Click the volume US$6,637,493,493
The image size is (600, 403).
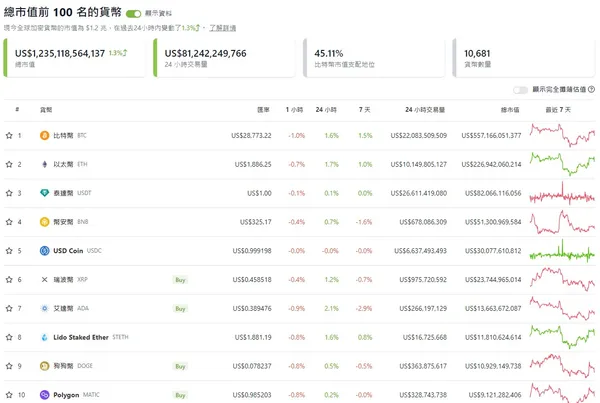point(421,251)
